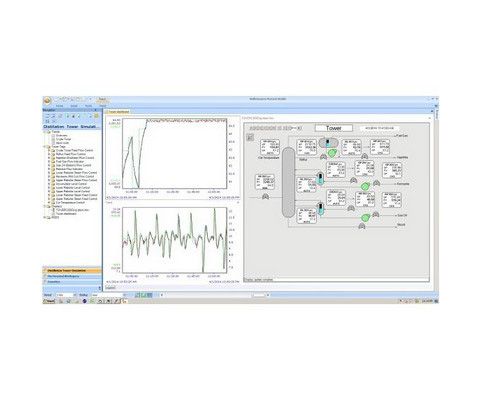The width and height of the screenshot is (480, 396).
Task: Click the Kerosene stream label
Action: point(403,184)
